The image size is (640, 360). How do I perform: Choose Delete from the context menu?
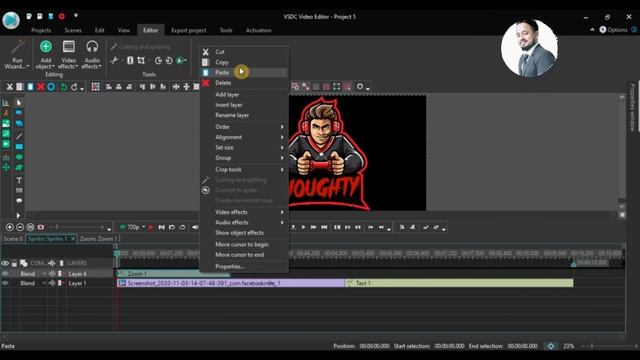(x=244, y=83)
